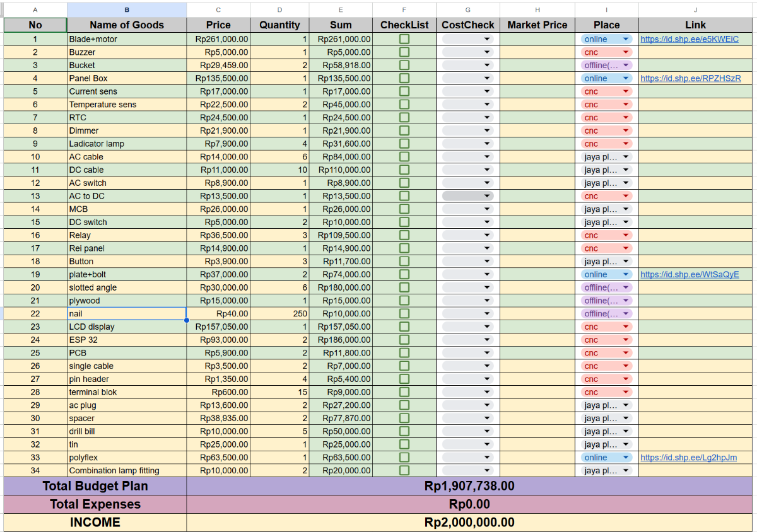The image size is (757, 532).
Task: Open the shop link for Blade+motor
Action: [x=689, y=39]
